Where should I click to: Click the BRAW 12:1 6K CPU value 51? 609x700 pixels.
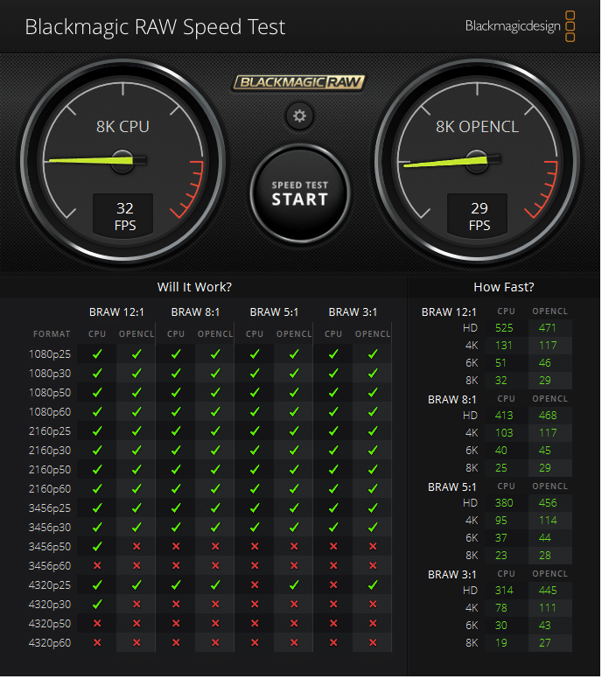pos(500,363)
